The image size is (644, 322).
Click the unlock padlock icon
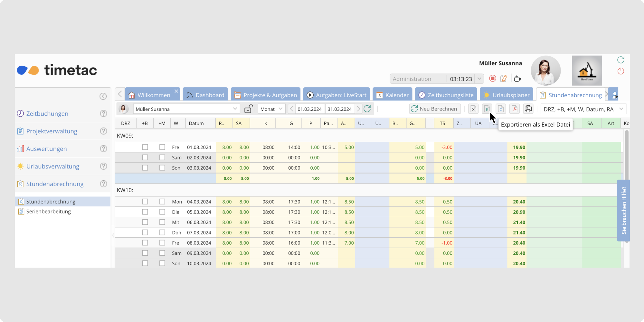point(248,109)
